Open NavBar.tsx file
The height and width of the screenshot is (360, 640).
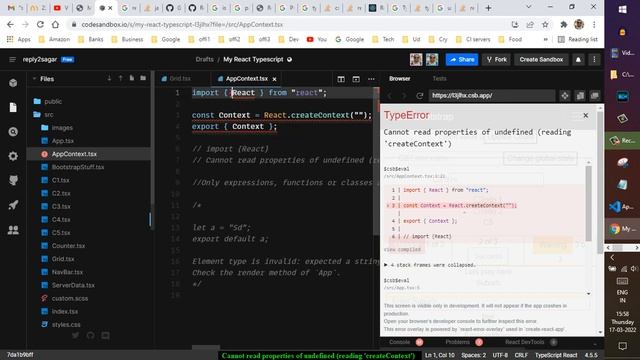(x=67, y=272)
